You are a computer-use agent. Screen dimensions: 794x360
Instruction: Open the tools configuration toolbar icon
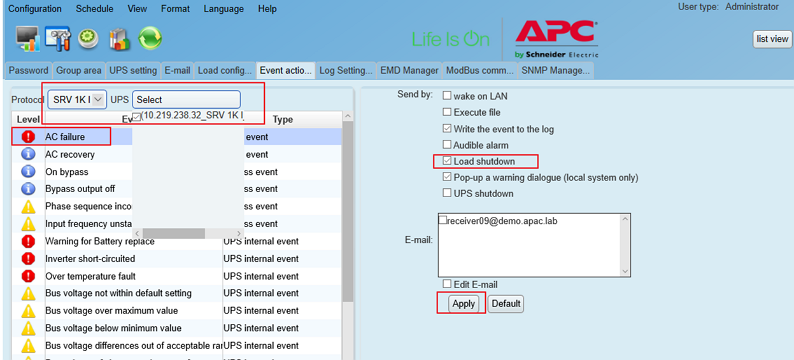click(58, 38)
